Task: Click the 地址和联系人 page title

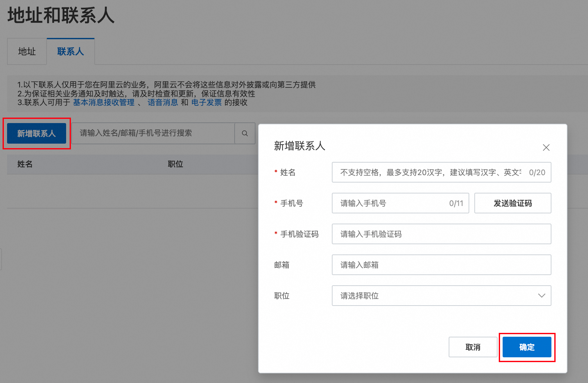Action: (x=61, y=15)
